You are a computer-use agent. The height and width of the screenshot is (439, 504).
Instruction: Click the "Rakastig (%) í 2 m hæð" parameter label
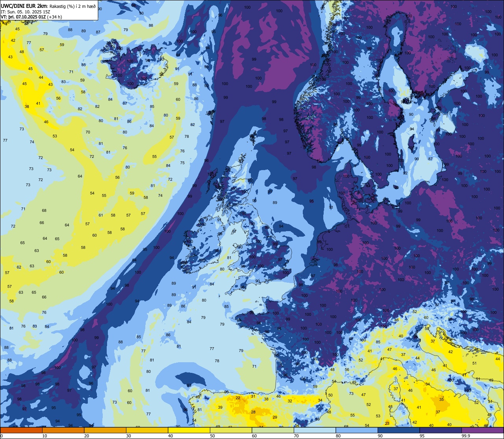tap(72, 6)
